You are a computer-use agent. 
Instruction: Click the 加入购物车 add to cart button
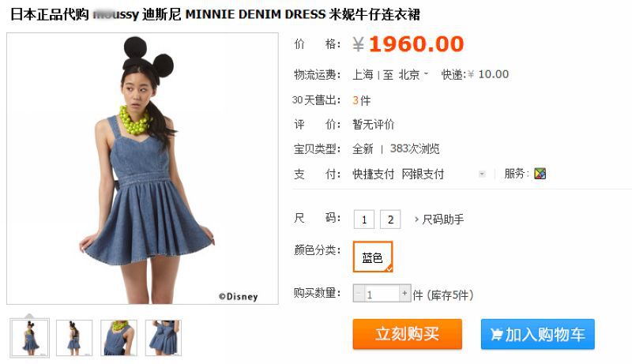pos(538,334)
